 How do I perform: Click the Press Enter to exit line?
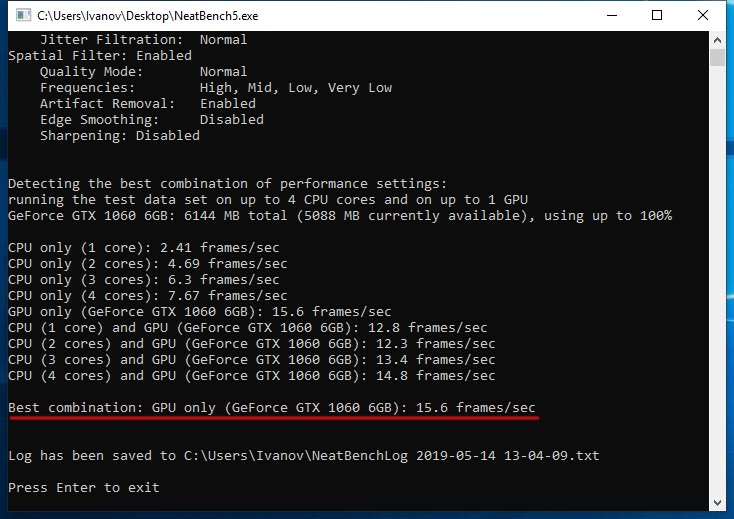point(84,488)
